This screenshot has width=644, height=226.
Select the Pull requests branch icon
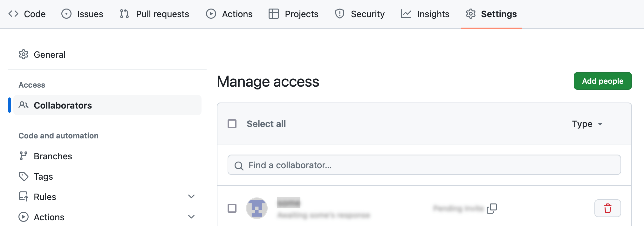click(124, 14)
